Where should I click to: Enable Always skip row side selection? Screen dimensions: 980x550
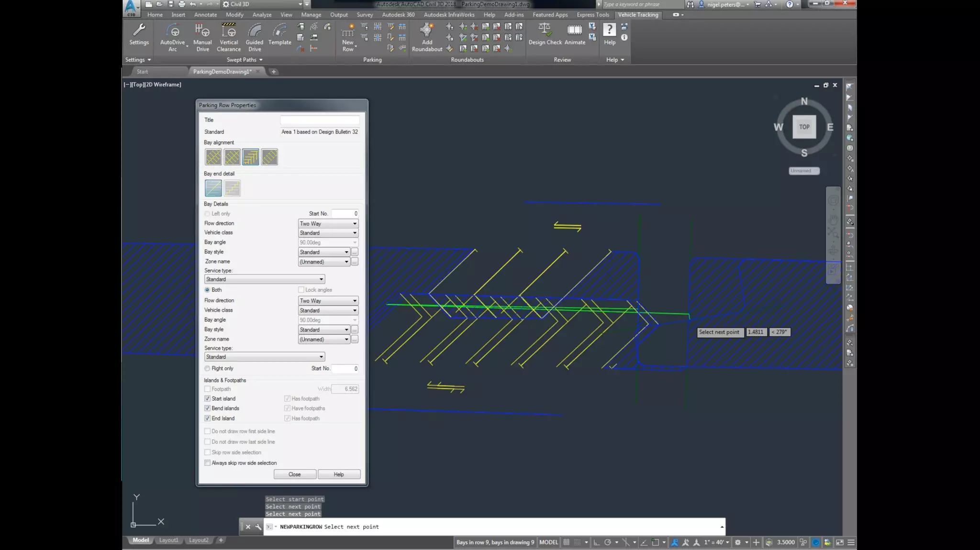click(207, 463)
